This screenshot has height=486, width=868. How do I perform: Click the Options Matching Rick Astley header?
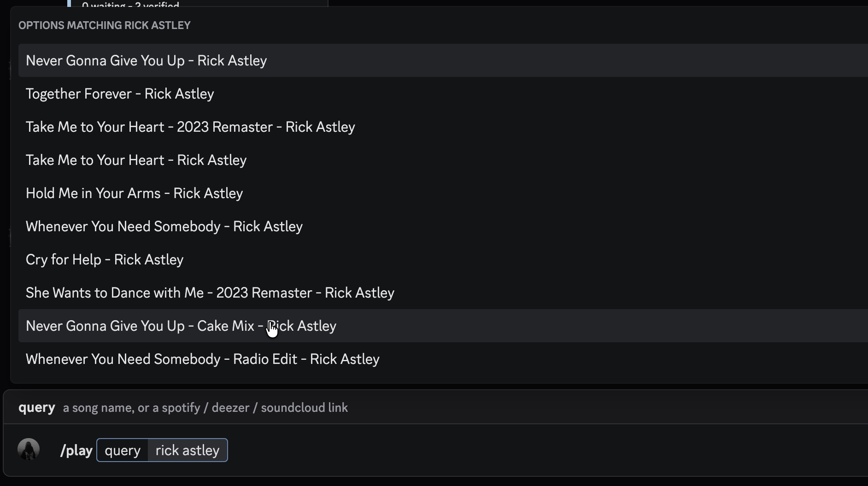pos(105,25)
